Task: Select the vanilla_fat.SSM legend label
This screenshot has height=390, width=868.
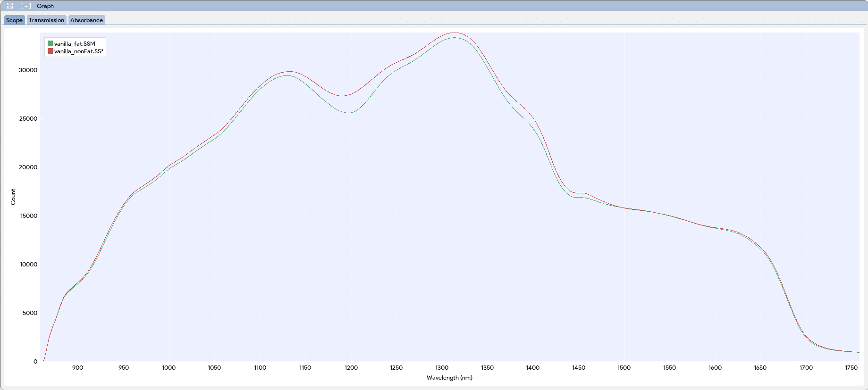Action: 75,44
